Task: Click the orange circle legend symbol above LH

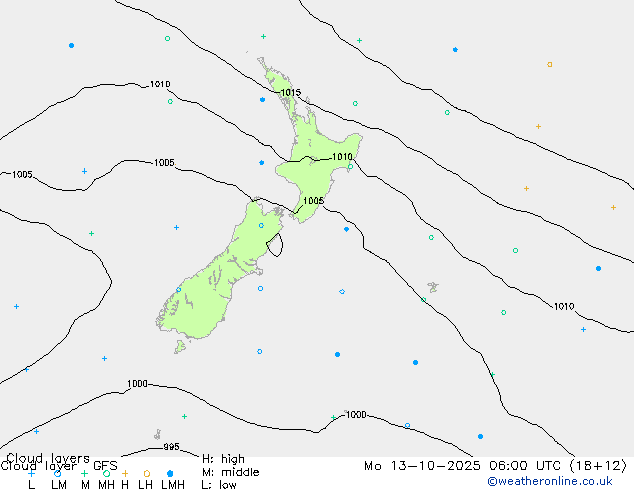Action: (x=147, y=473)
